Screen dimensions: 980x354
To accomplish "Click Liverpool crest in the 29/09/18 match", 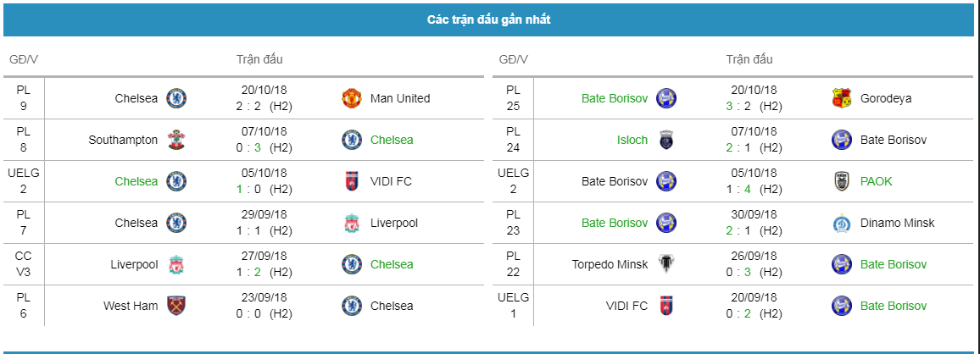I will (352, 223).
